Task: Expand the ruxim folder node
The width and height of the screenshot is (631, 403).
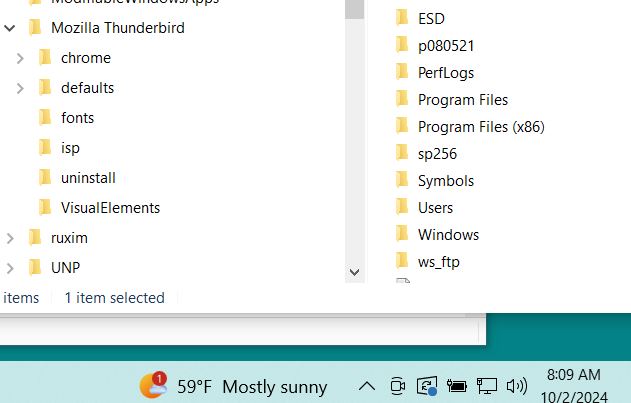Action: 10,238
